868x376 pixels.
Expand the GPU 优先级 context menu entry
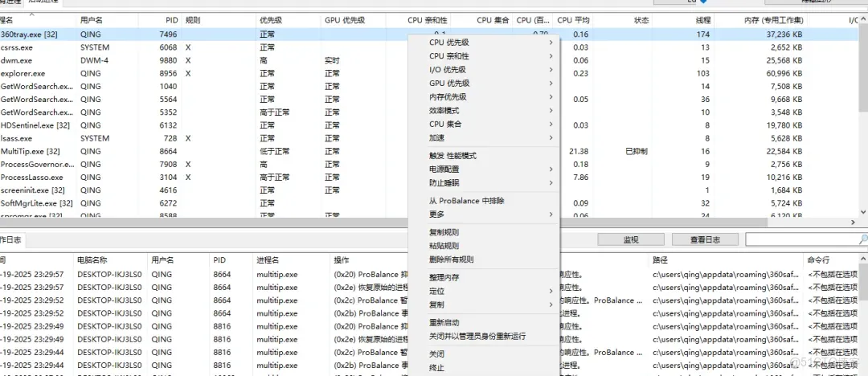(x=483, y=83)
